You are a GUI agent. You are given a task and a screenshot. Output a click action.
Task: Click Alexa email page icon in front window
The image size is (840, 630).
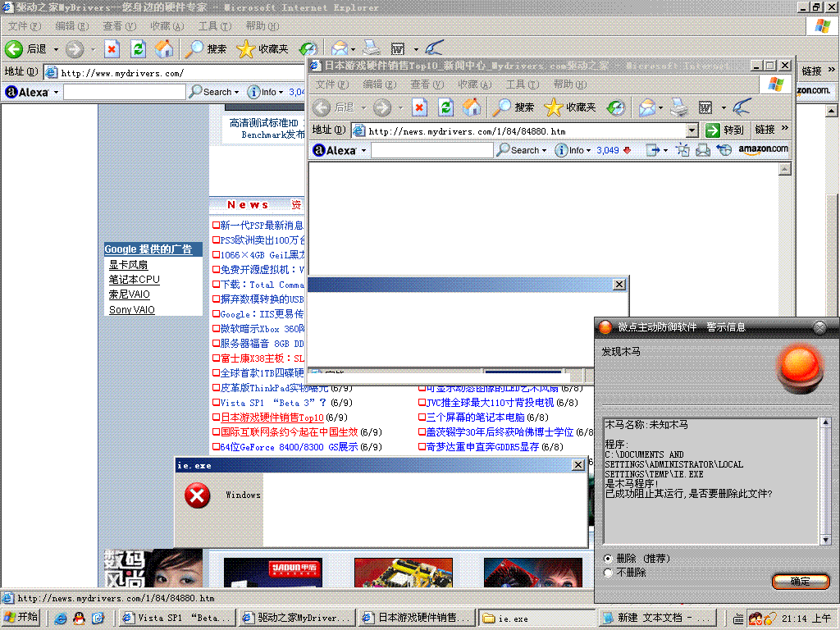pos(702,151)
